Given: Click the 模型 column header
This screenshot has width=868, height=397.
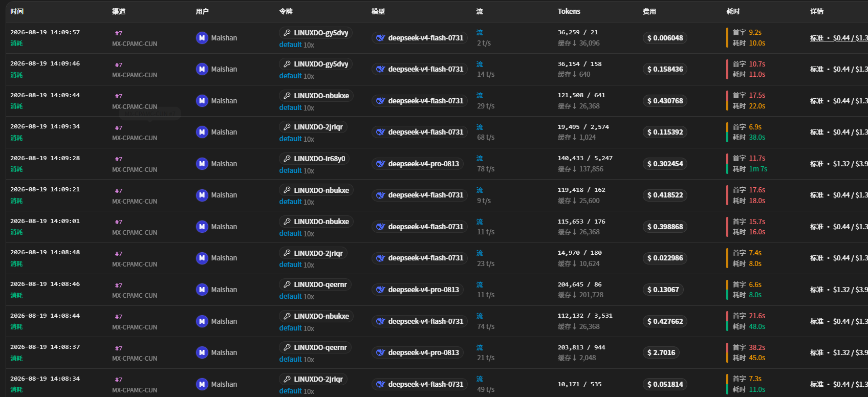Looking at the screenshot, I should click(378, 11).
